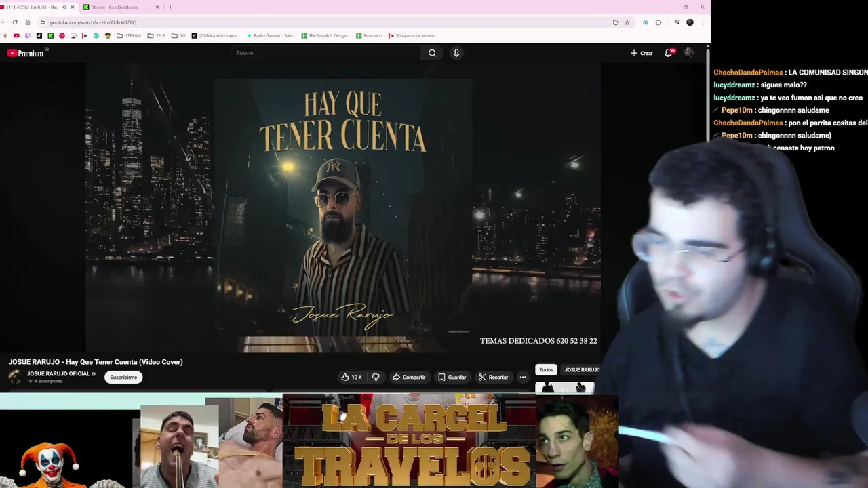Click the Guardar save button
This screenshot has height=488, width=868.
click(x=452, y=377)
